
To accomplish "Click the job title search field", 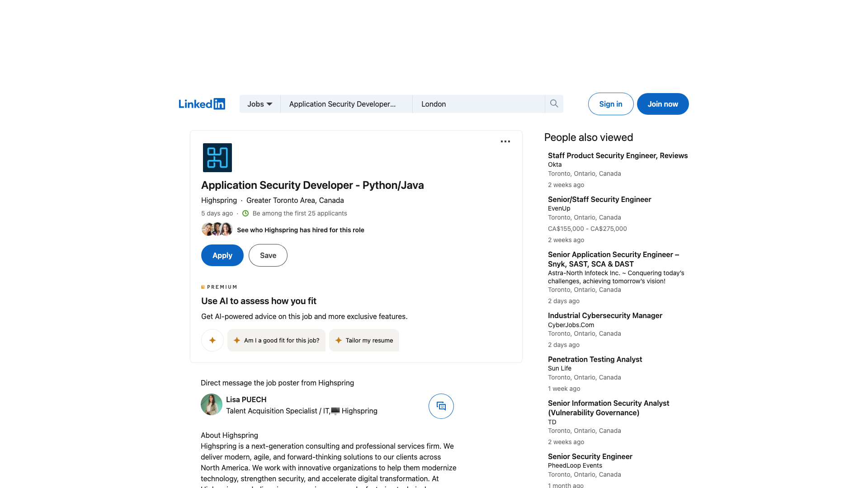I will pos(346,104).
